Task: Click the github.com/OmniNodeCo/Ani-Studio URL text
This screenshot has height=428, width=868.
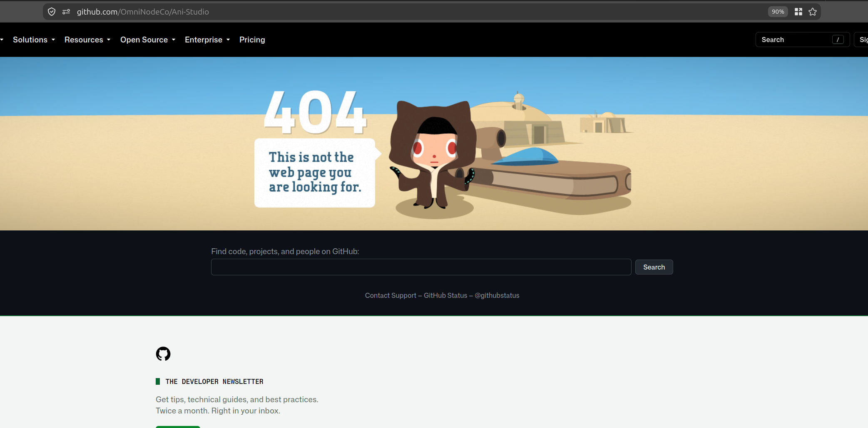Action: [x=143, y=12]
